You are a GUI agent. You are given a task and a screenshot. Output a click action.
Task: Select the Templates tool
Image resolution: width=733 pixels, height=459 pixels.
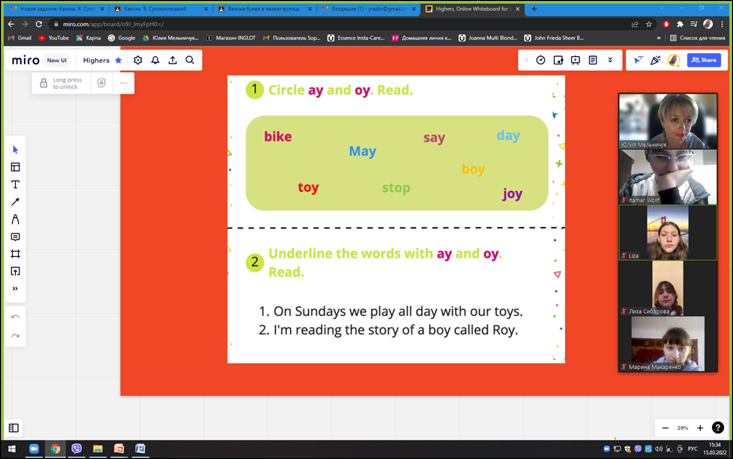click(x=15, y=167)
